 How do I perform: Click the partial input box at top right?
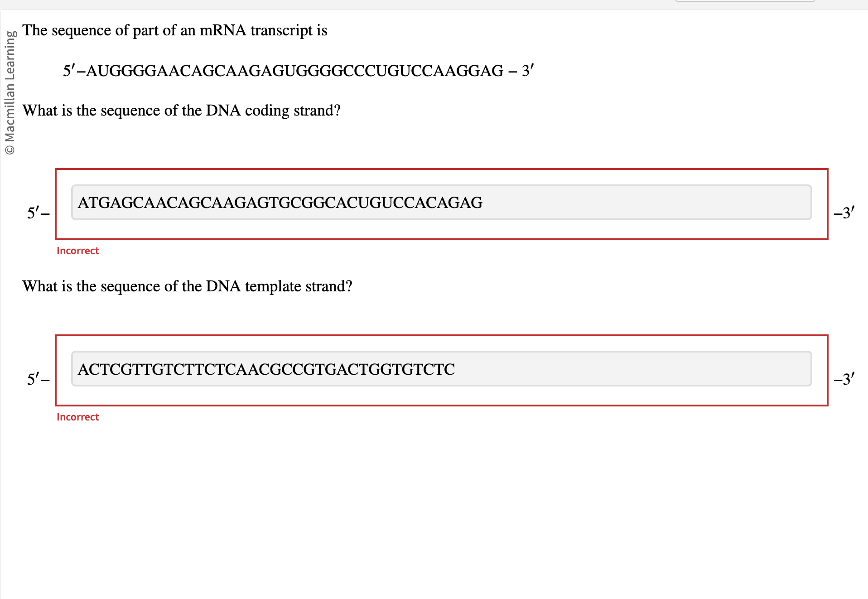click(745, 1)
